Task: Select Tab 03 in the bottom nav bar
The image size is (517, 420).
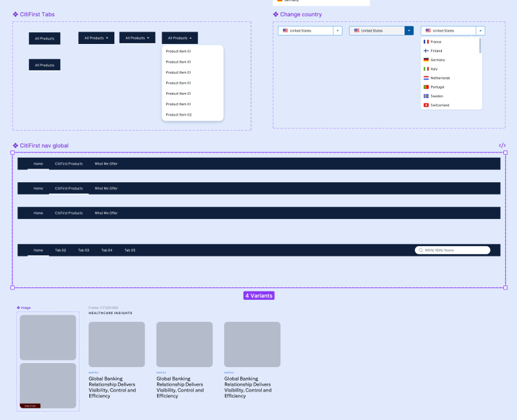Action: (x=83, y=250)
